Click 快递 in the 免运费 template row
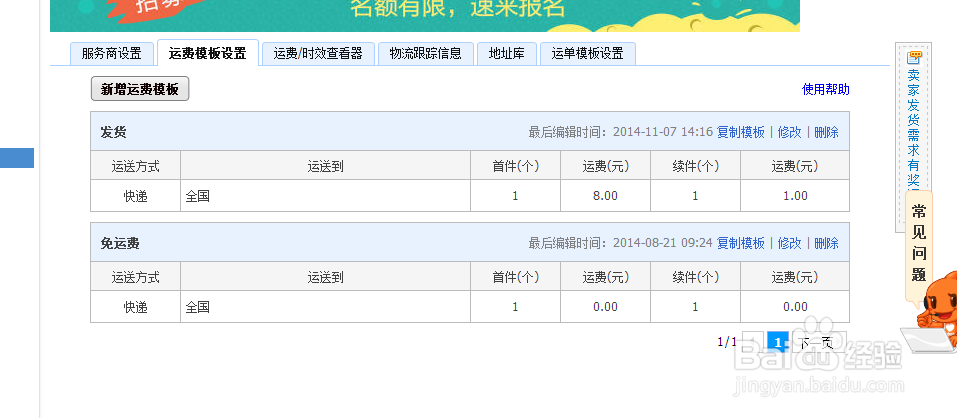The image size is (957, 418). (135, 307)
